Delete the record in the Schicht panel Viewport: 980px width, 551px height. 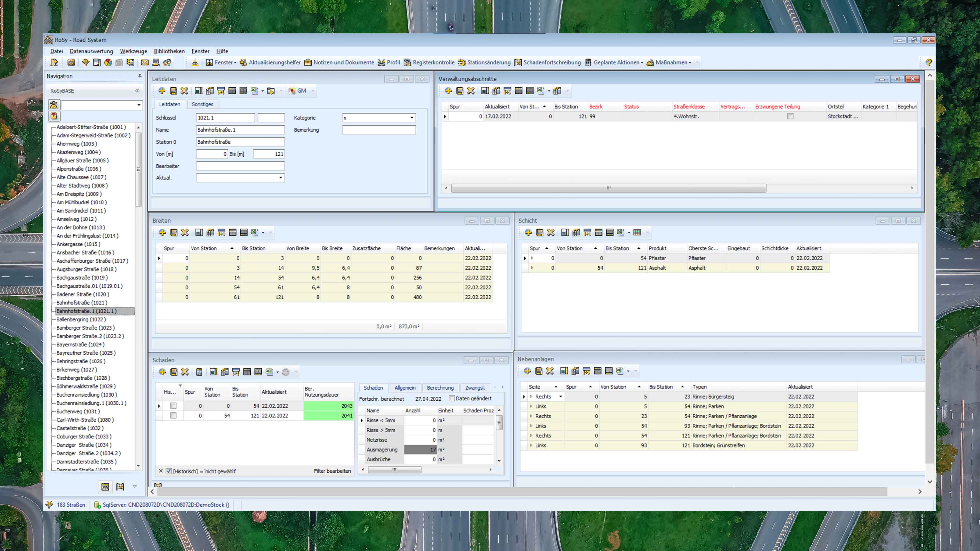pyautogui.click(x=550, y=232)
